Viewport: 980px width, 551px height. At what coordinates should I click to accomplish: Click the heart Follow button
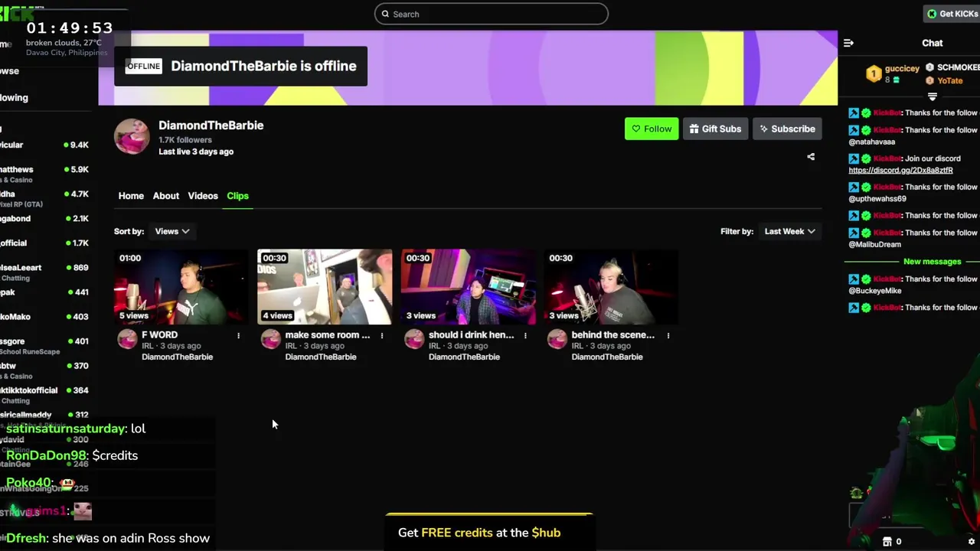pos(652,129)
